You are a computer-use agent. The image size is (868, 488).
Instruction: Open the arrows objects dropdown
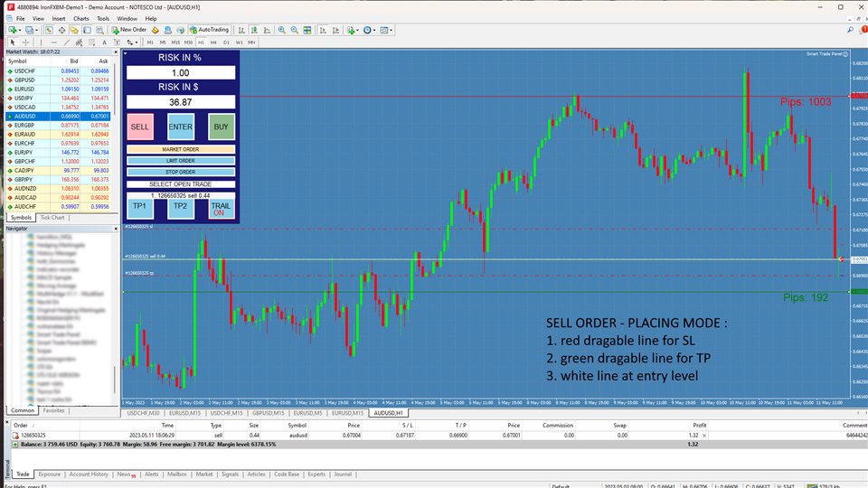click(x=130, y=42)
